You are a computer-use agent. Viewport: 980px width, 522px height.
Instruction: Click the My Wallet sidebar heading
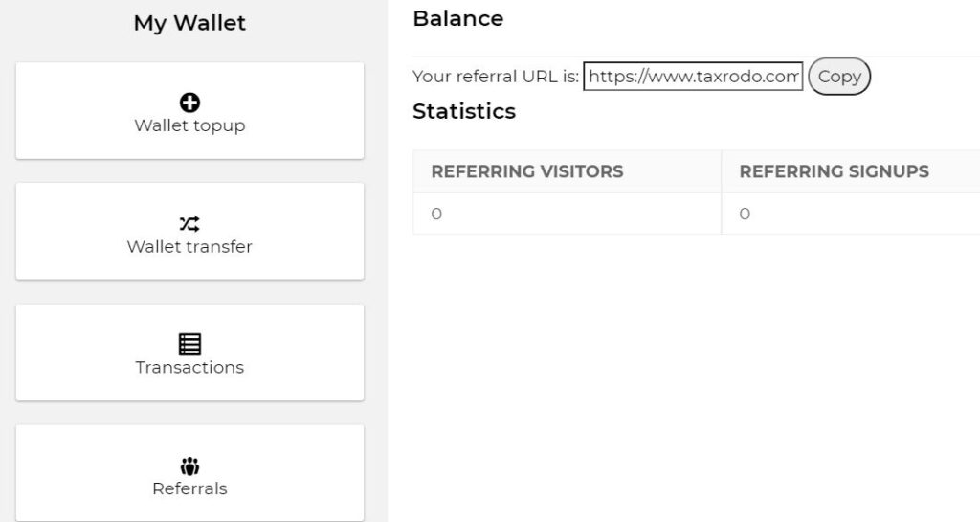coord(189,24)
